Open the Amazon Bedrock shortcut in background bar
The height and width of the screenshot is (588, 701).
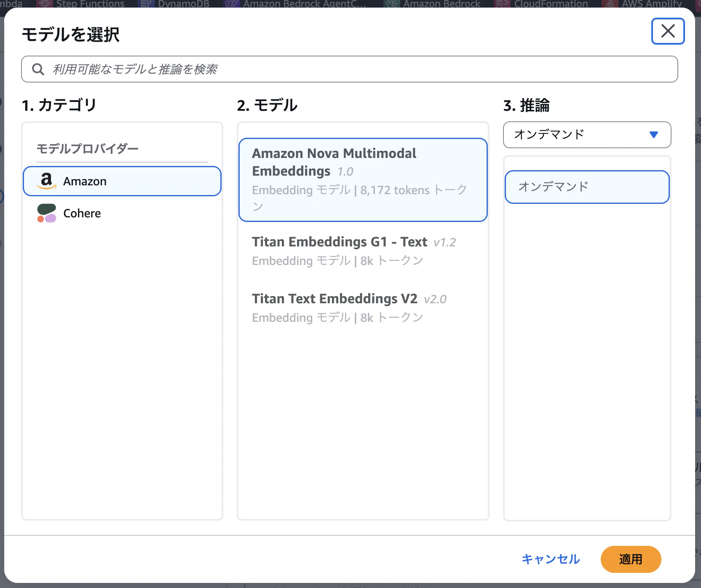coord(433,4)
